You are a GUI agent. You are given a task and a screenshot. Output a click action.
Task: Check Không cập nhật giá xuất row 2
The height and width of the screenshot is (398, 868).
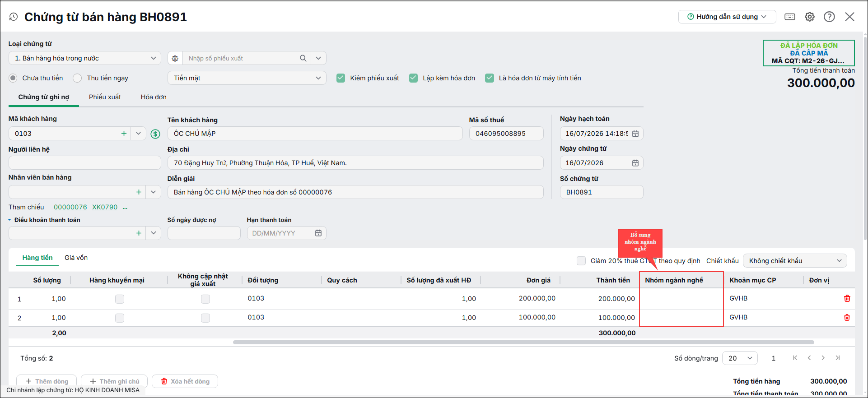[205, 318]
